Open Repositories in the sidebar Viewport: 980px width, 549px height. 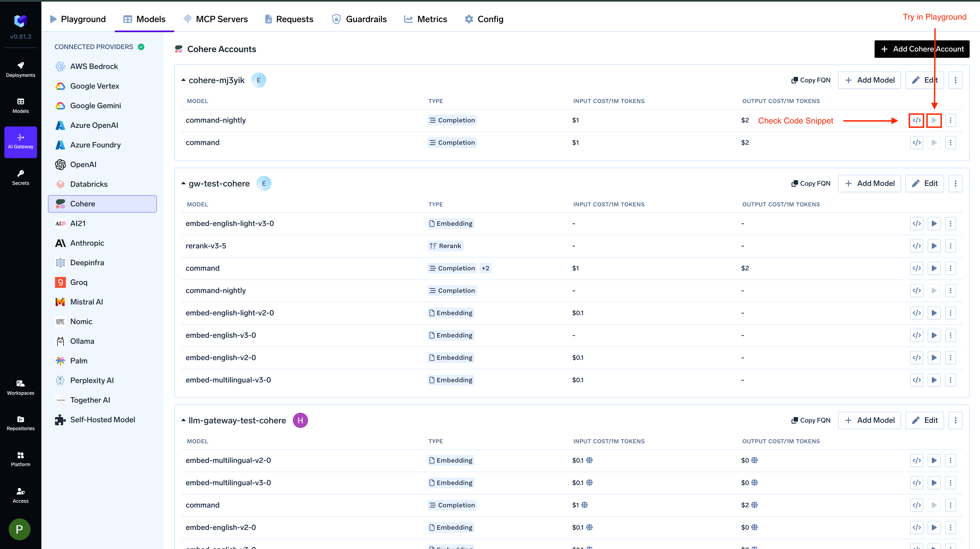click(20, 423)
